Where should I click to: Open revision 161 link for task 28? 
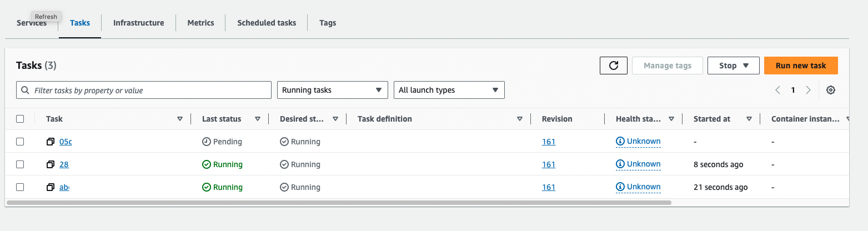pos(549,164)
